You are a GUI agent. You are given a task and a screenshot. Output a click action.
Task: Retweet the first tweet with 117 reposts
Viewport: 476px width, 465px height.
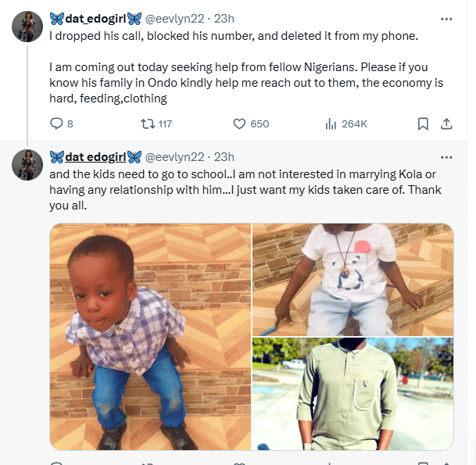(146, 123)
